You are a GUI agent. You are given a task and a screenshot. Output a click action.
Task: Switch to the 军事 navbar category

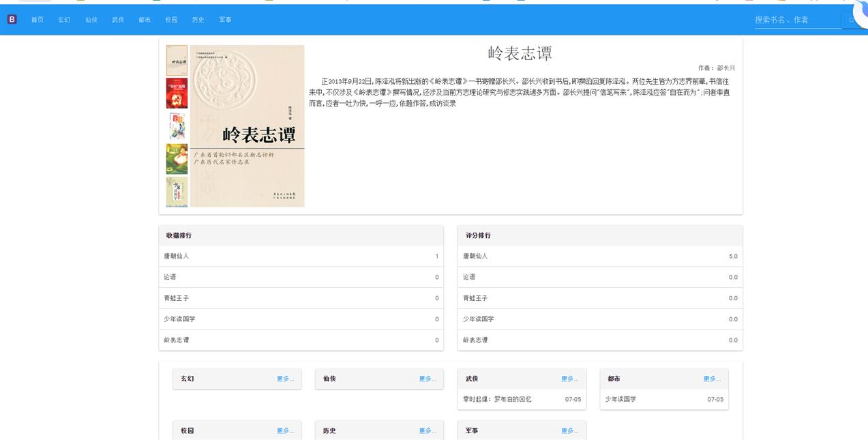(x=225, y=20)
